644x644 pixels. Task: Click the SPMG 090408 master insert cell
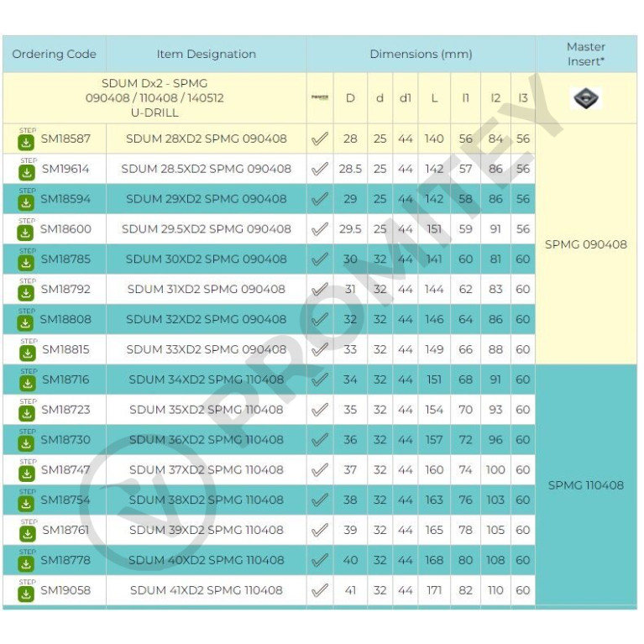click(x=586, y=244)
